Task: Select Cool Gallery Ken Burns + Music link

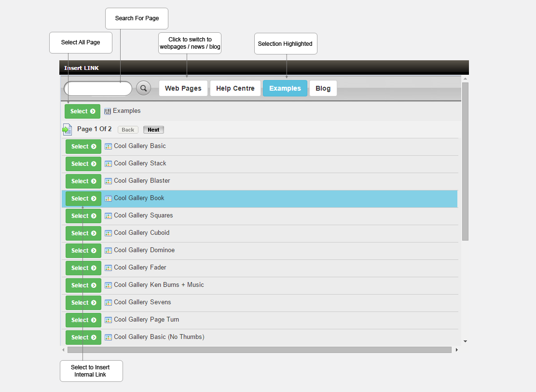Action: click(83, 286)
